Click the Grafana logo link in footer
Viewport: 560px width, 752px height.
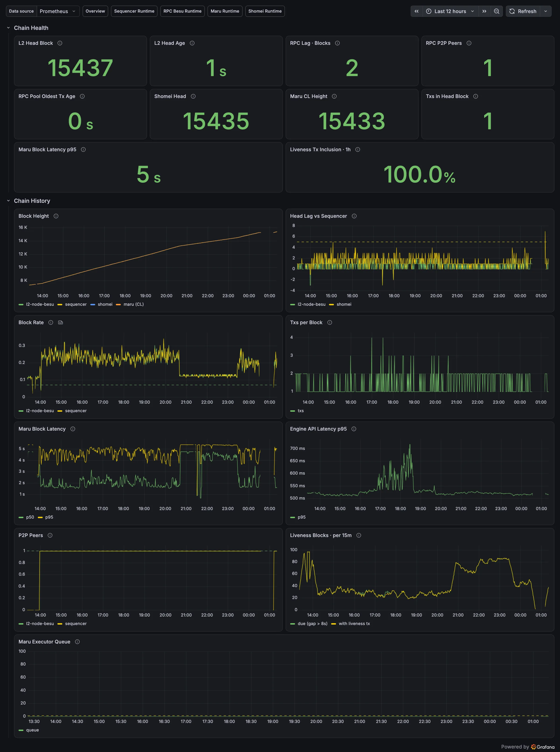click(x=543, y=747)
